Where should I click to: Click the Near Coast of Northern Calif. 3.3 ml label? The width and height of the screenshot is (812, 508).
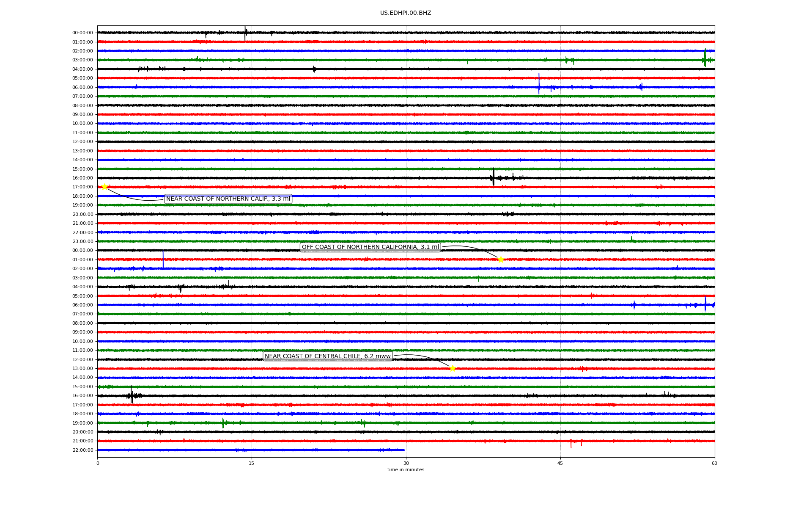228,199
